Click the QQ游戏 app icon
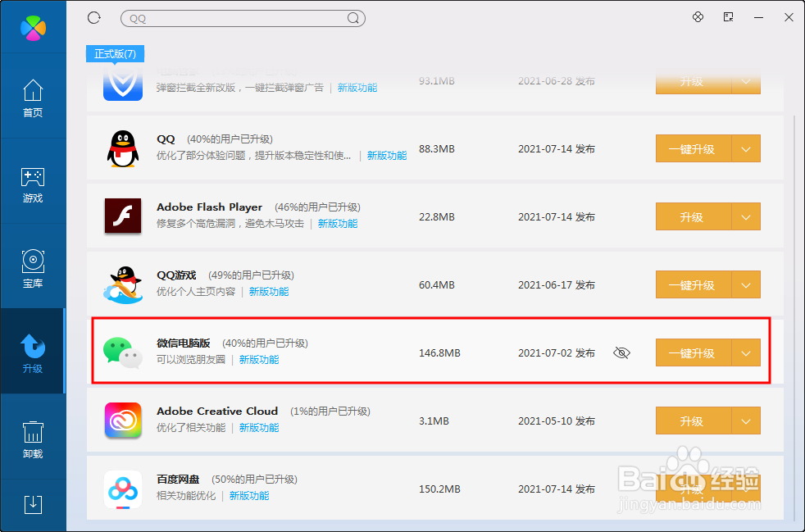 pos(123,285)
